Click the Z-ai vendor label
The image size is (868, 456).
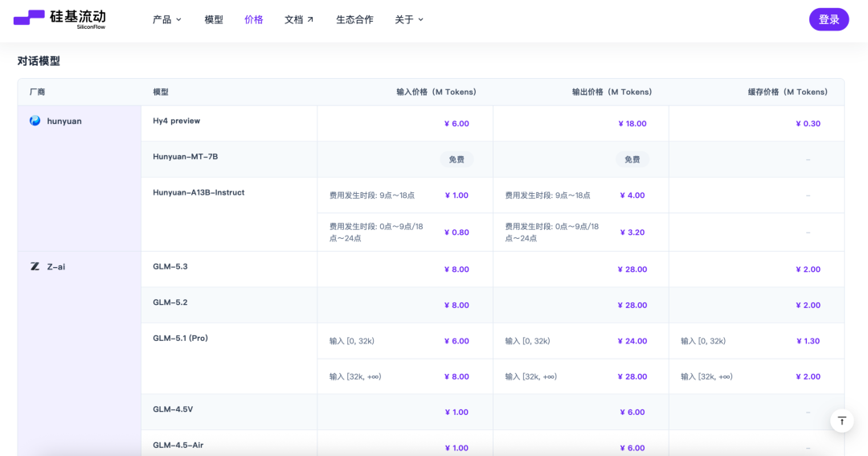pos(56,266)
